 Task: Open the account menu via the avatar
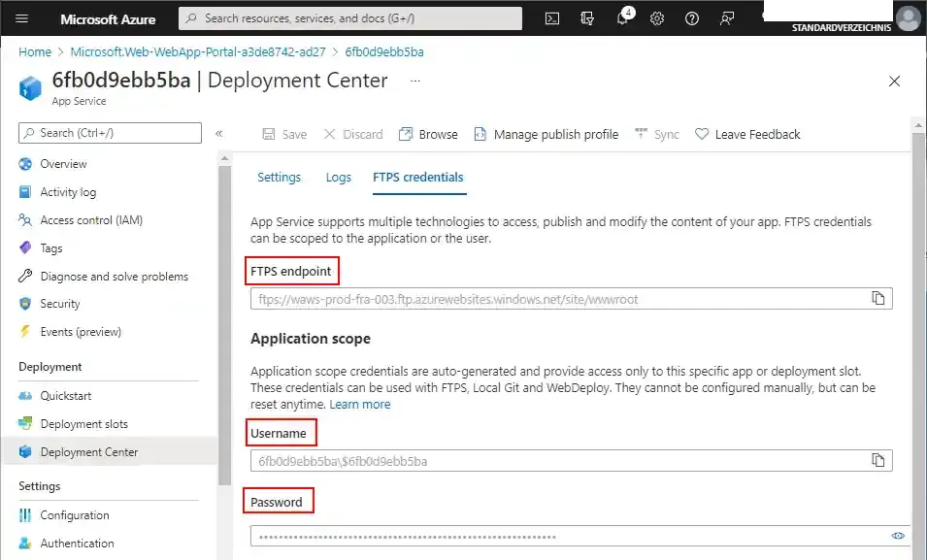pos(908,17)
